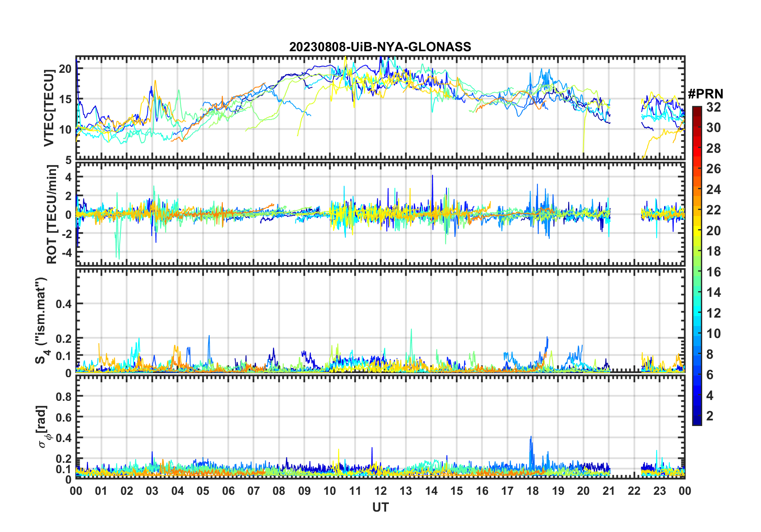Click the "0.4" tick on S4 y-axis
This screenshot has width=761, height=532.
64,304
